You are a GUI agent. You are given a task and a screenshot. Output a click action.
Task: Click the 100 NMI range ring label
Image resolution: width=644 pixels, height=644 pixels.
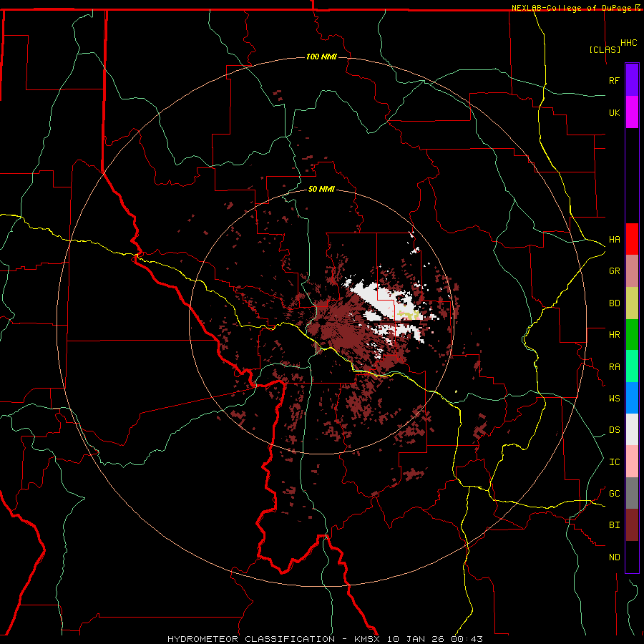(321, 57)
